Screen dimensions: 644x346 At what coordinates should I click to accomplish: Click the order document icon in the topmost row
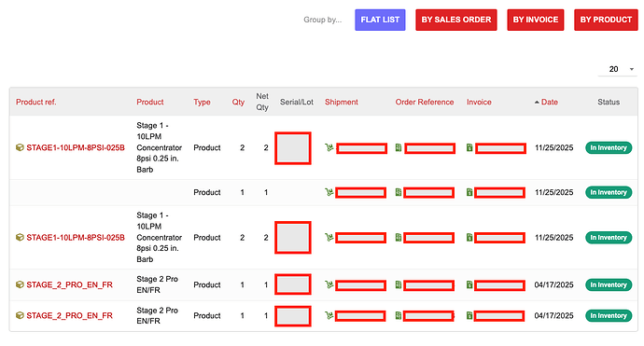[x=399, y=147]
